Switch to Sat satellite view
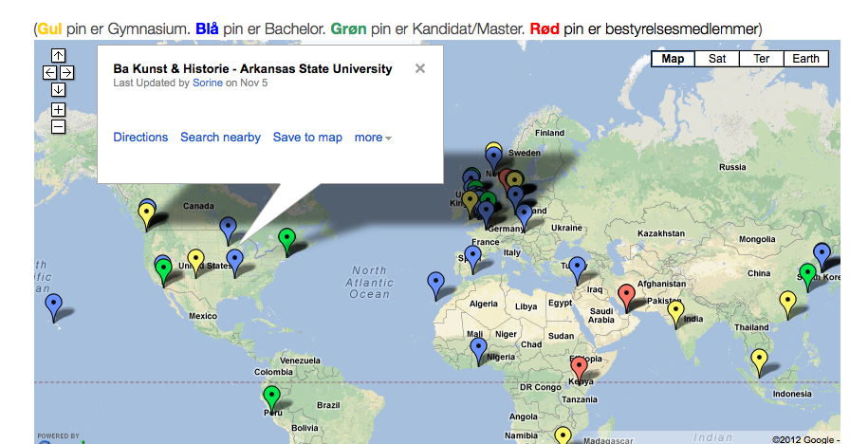Image resolution: width=868 pixels, height=444 pixels. (717, 59)
